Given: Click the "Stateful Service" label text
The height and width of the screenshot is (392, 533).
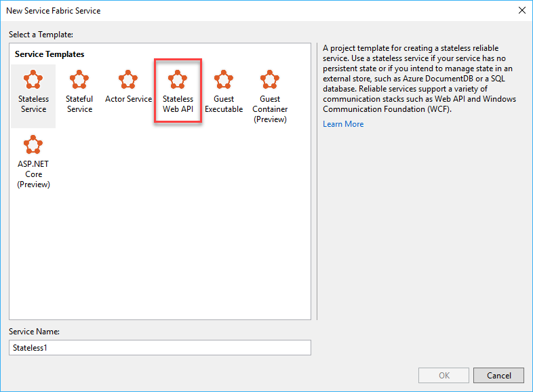Looking at the screenshot, I should (x=79, y=104).
